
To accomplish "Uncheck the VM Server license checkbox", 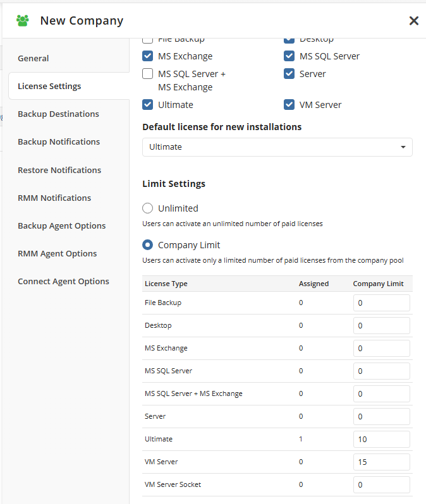I will (289, 105).
